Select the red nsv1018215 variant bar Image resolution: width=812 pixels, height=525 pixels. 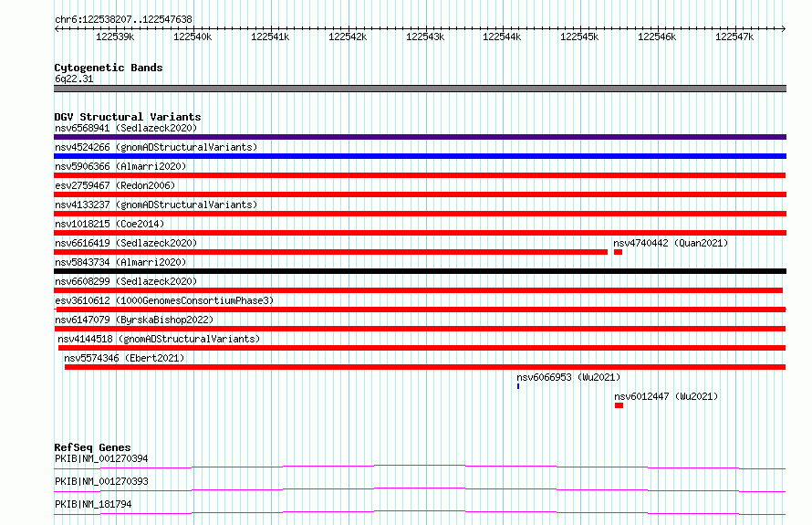[x=420, y=233]
